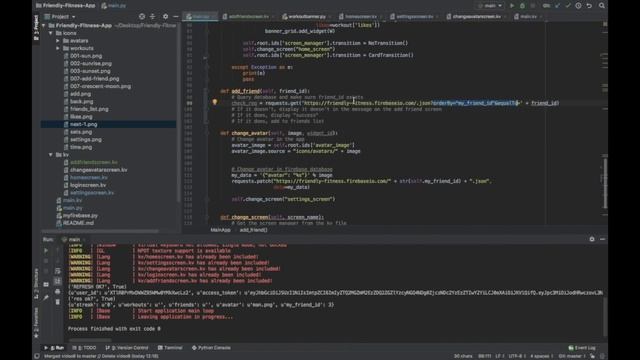The width and height of the screenshot is (640, 360).
Task: Fold the add_friend function in gutter
Action: (x=207, y=91)
